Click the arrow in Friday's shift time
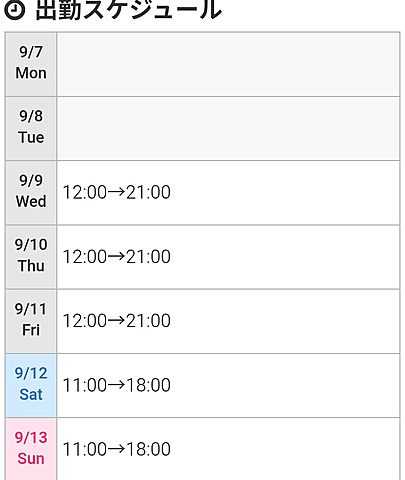Screen dimensions: 405x480 coord(116,320)
